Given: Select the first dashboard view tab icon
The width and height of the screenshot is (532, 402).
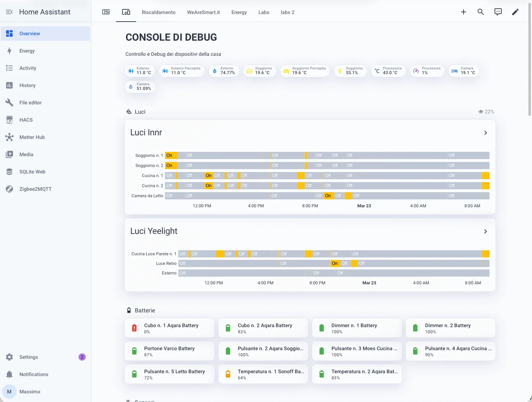Looking at the screenshot, I should pos(106,12).
